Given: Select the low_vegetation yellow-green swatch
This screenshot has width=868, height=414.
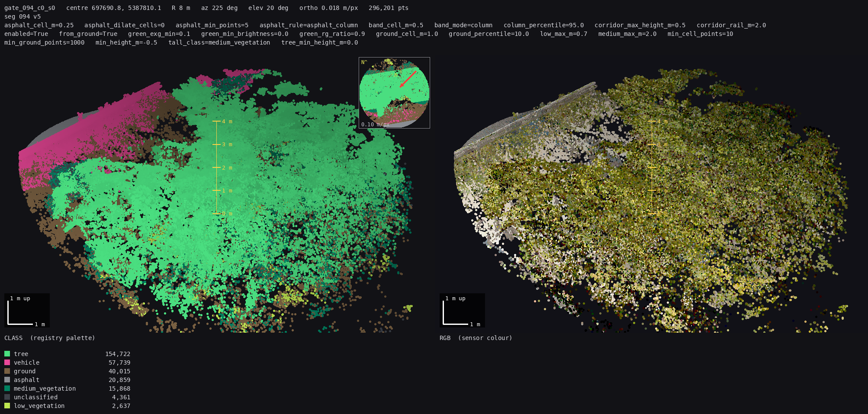Looking at the screenshot, I should coord(7,406).
